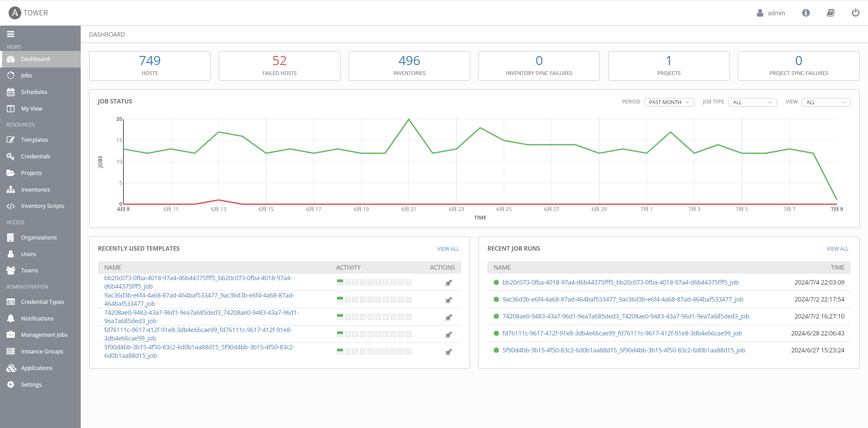Click first green activity square of 74208ae0 template
This screenshot has width=868, height=428.
pyautogui.click(x=340, y=317)
